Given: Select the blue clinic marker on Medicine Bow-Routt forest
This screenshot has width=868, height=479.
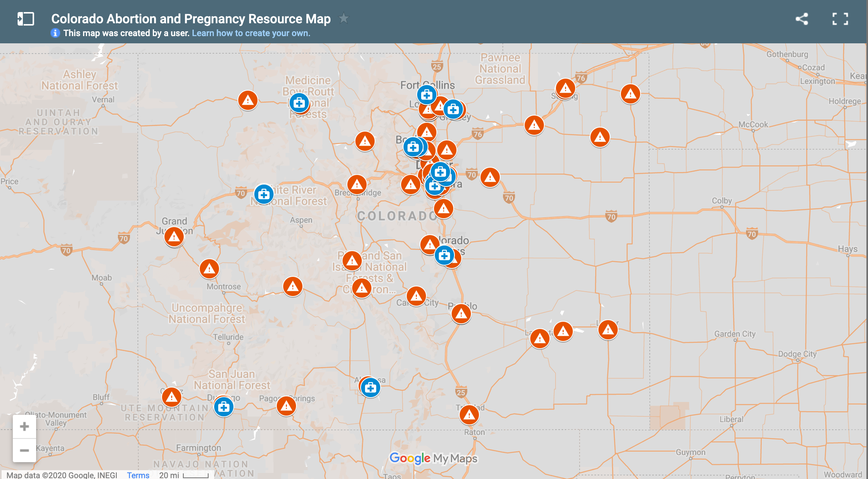Looking at the screenshot, I should (299, 103).
